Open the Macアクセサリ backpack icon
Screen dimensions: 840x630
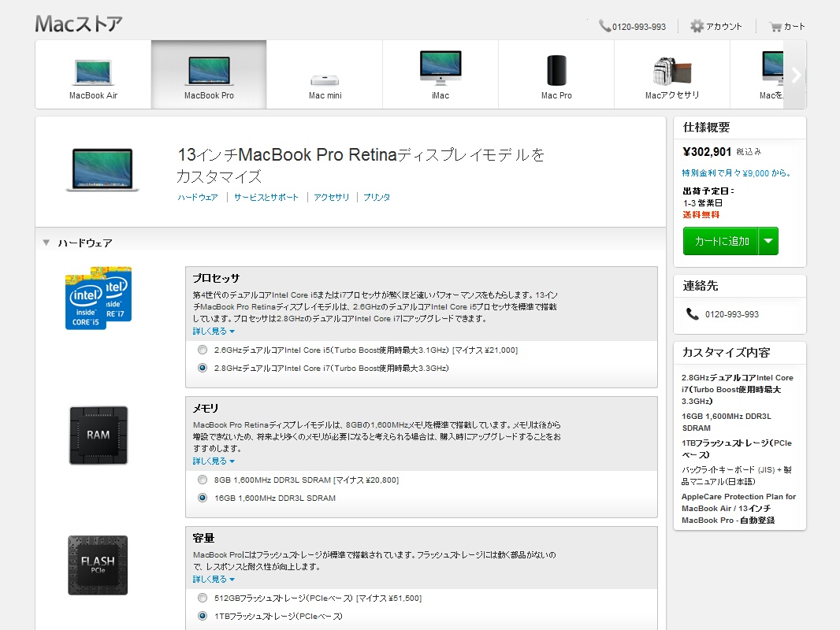(x=672, y=71)
